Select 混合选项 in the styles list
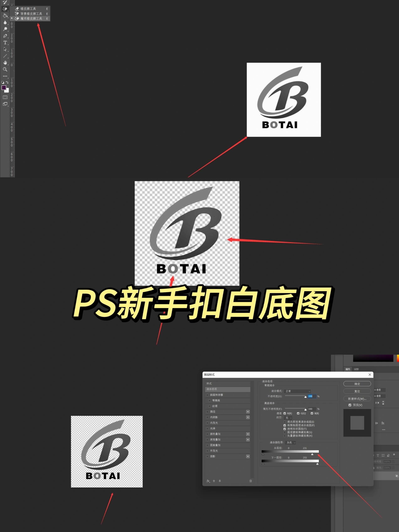399x532 pixels. pyautogui.click(x=228, y=389)
